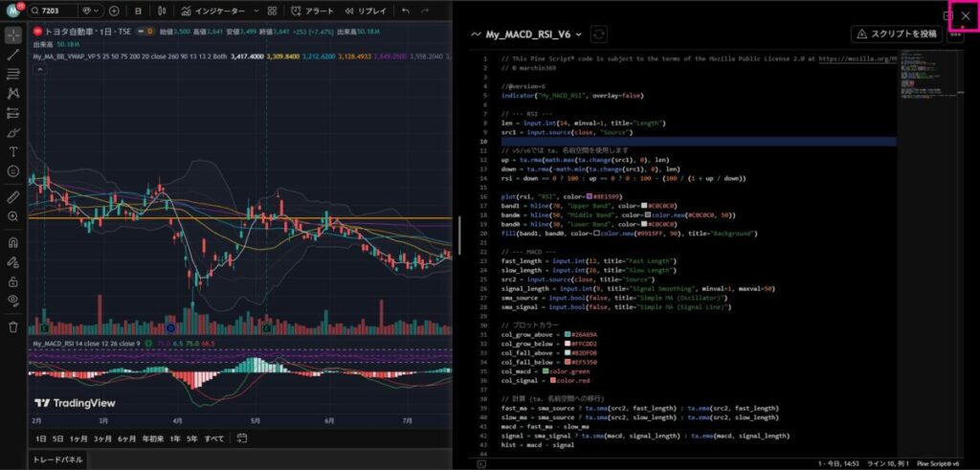The image size is (980, 470).
Task: Collapse the indicator legend chevron
Action: pyautogui.click(x=42, y=70)
